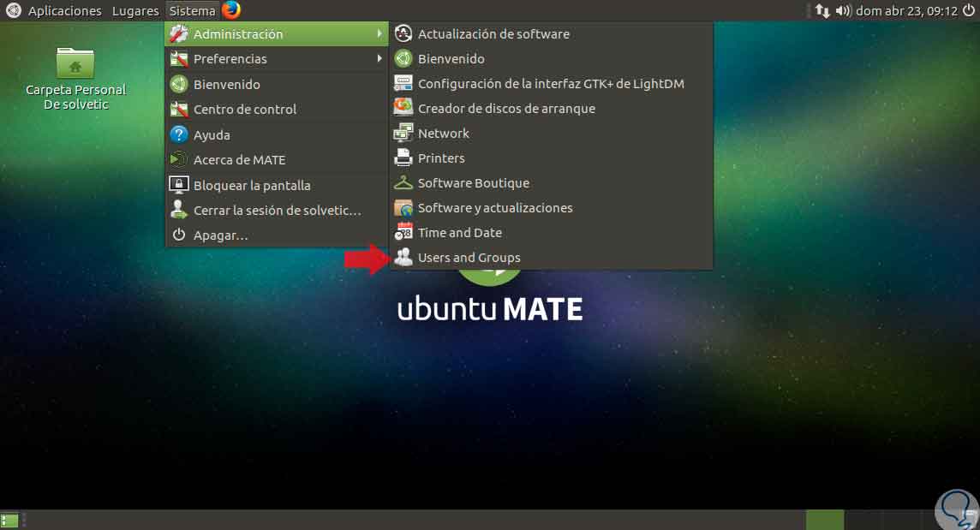Choose Bloquear la pantalla
Screen dimensions: 980x530
pos(276,185)
